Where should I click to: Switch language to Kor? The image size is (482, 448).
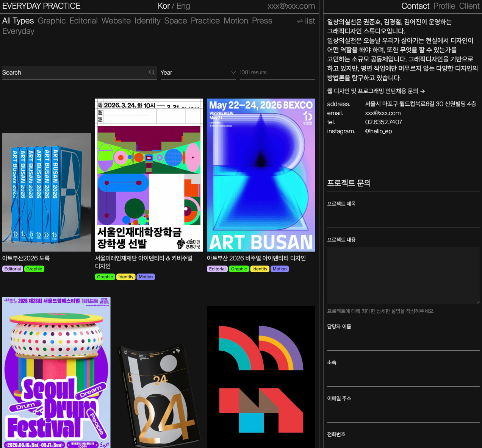[x=164, y=6]
